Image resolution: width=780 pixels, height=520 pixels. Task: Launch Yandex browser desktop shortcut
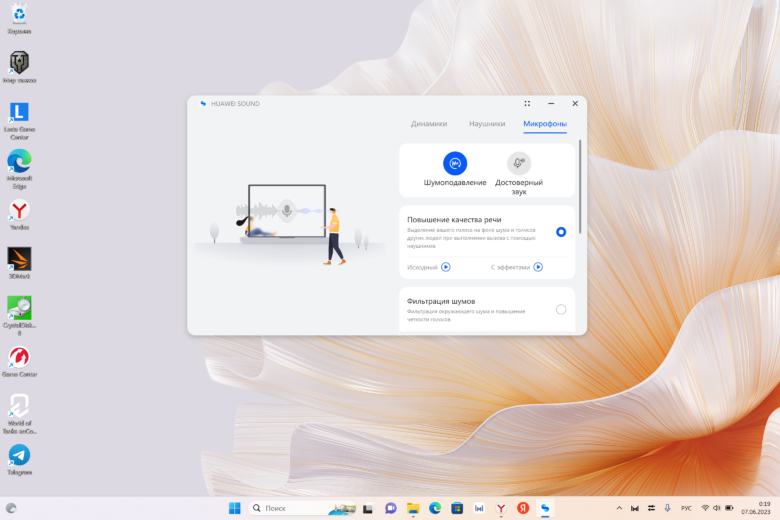pyautogui.click(x=19, y=215)
